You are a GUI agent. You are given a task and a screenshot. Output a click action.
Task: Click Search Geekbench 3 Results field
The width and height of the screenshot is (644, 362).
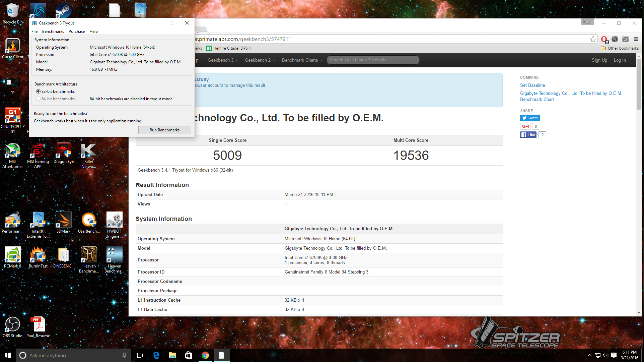[373, 60]
